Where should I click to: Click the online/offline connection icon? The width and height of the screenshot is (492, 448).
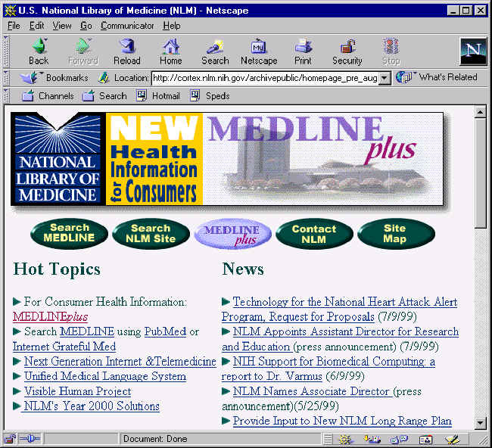(30, 439)
